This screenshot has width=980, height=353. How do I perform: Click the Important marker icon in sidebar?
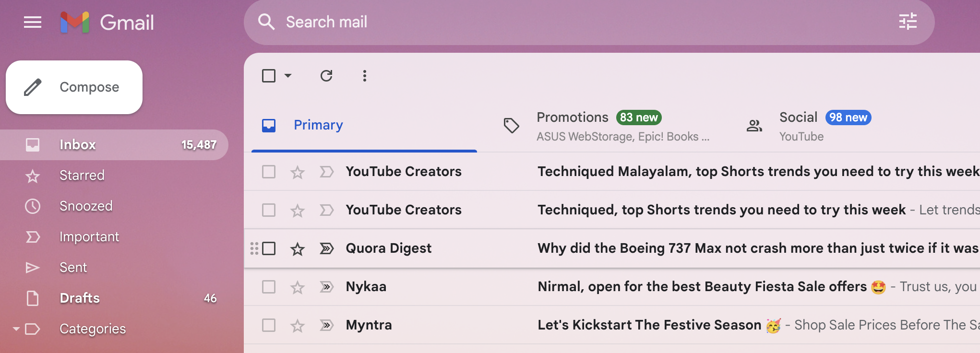click(33, 237)
